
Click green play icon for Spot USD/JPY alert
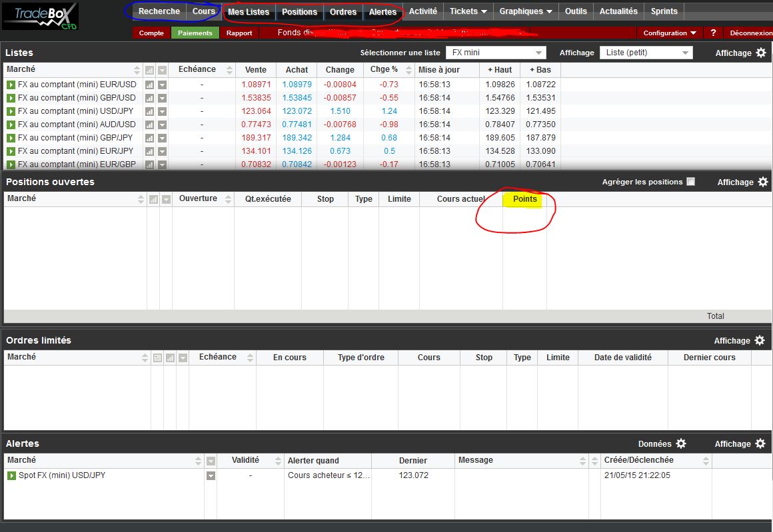pos(11,475)
